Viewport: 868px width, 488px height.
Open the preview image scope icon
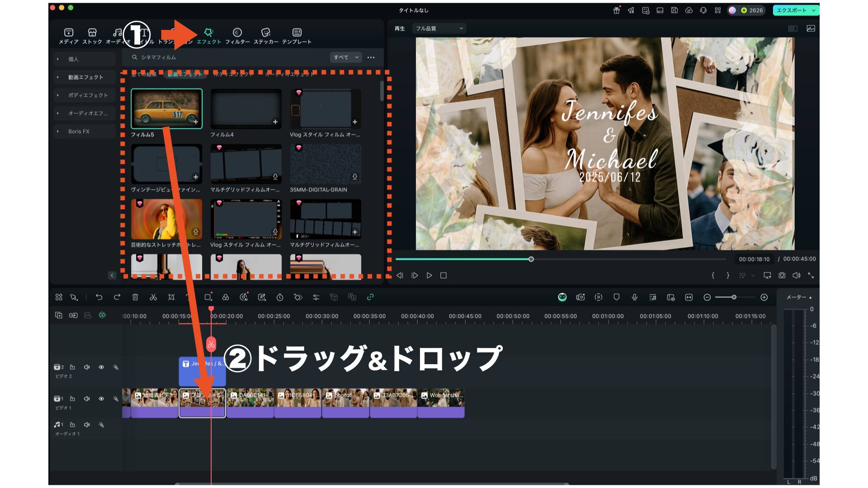[x=811, y=28]
